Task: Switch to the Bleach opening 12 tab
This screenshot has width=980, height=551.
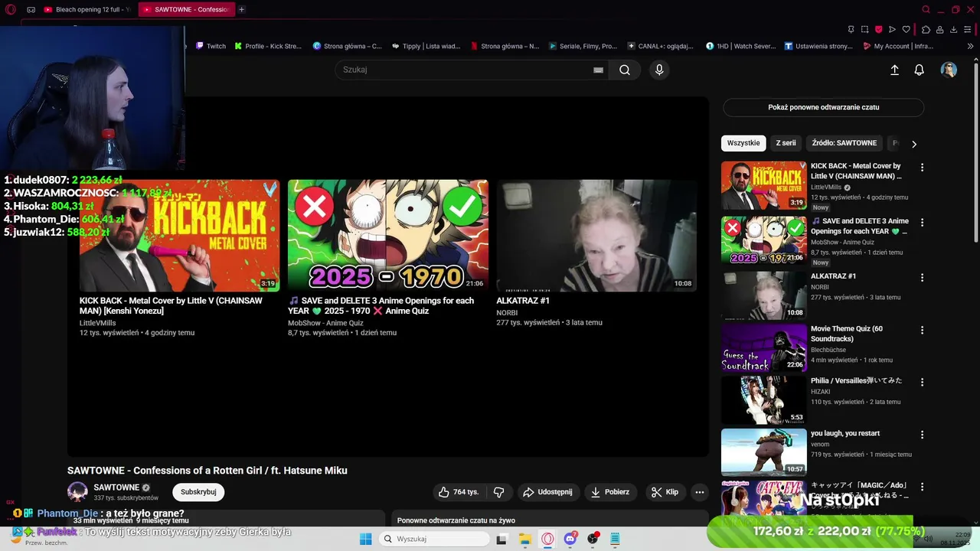Action: pyautogui.click(x=87, y=10)
